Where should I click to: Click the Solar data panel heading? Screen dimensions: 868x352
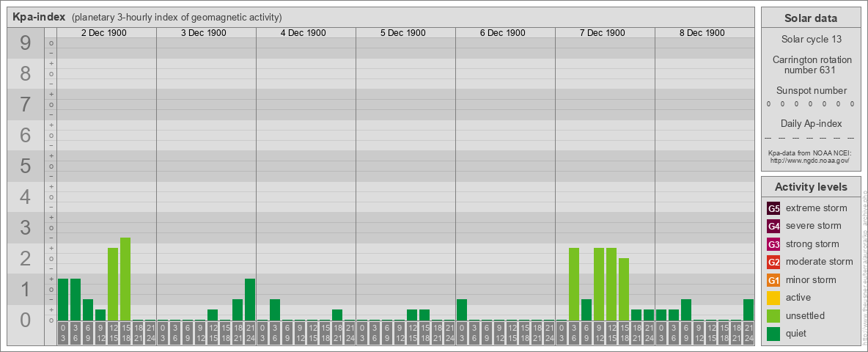click(811, 18)
